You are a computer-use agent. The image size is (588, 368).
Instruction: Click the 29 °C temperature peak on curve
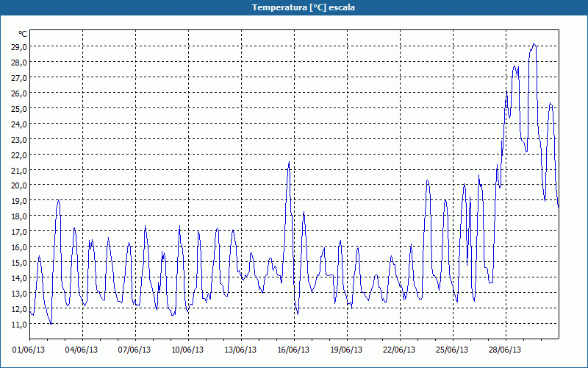(x=534, y=44)
